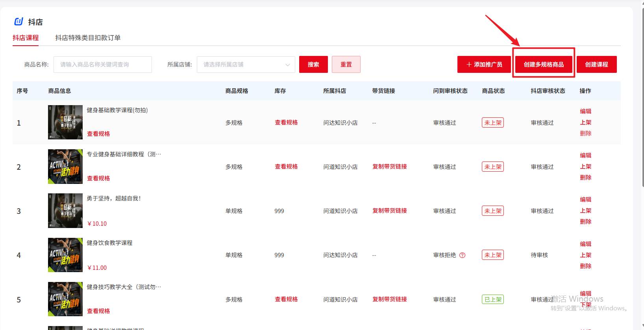Click 查看规格 in 库存 column of row 5
644x330 pixels.
286,299
